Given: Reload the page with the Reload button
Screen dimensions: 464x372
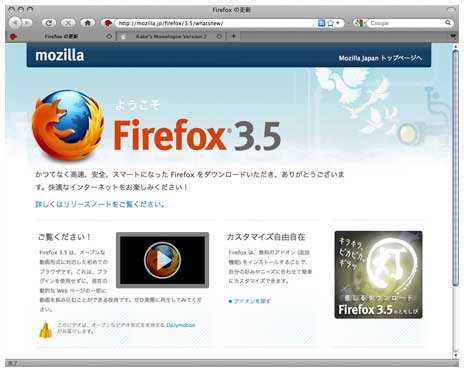Looking at the screenshot, I should [49, 23].
